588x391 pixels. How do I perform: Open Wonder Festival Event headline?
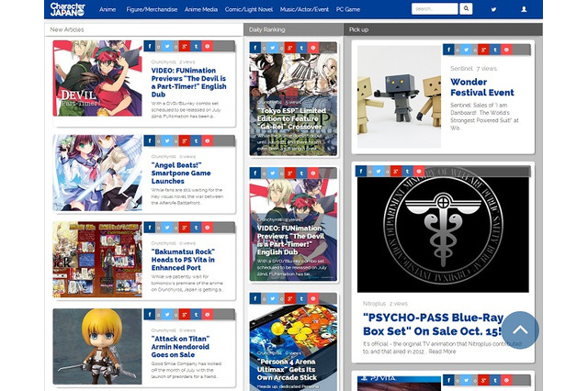pyautogui.click(x=481, y=87)
